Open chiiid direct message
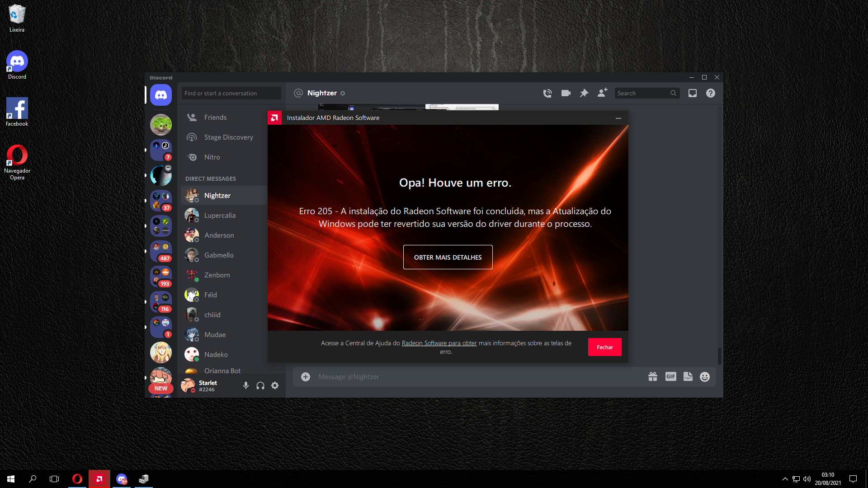868x488 pixels. pyautogui.click(x=224, y=315)
